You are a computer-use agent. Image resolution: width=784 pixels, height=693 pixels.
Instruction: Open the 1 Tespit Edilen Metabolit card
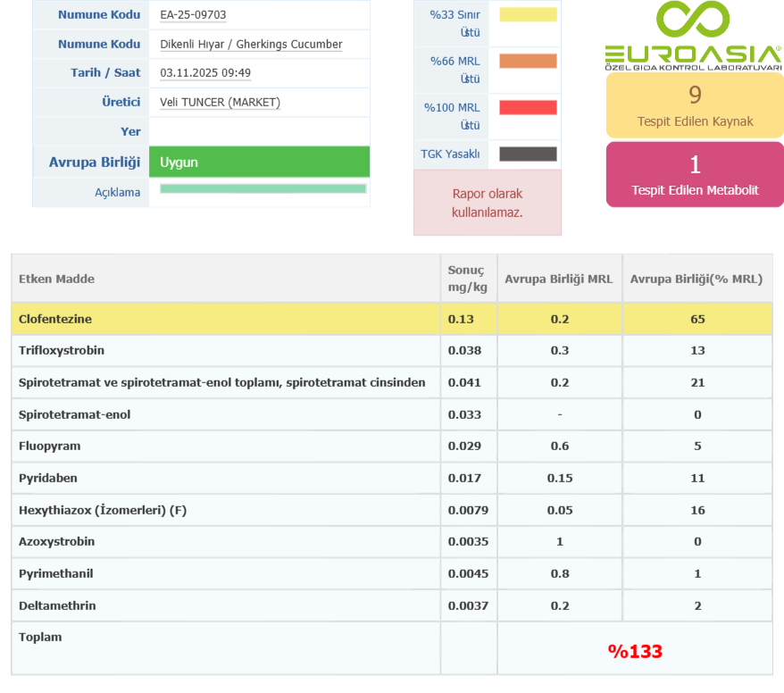click(695, 174)
